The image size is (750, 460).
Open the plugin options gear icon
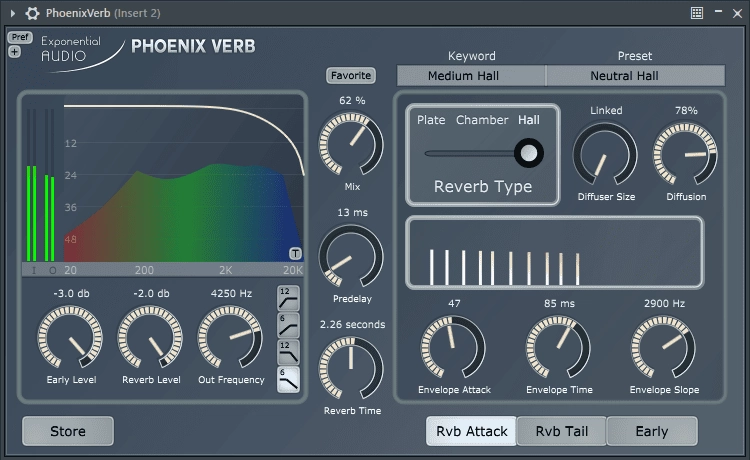click(x=32, y=13)
